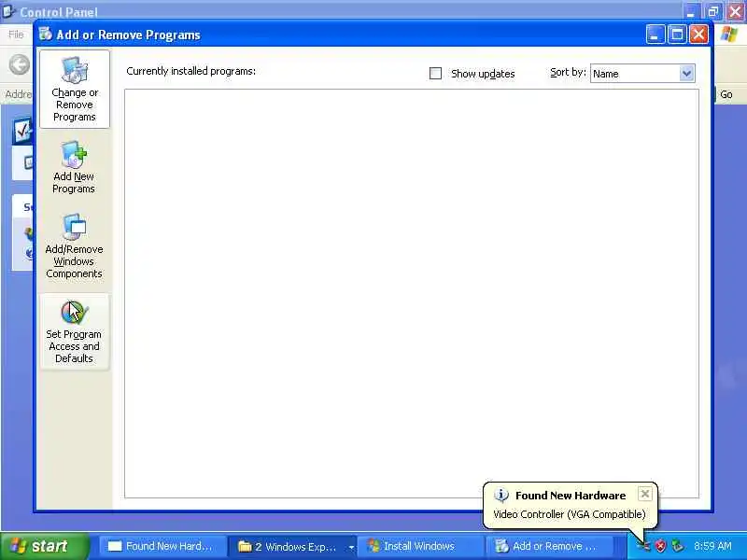Open Add New Programs
This screenshot has width=747, height=560.
tap(74, 167)
